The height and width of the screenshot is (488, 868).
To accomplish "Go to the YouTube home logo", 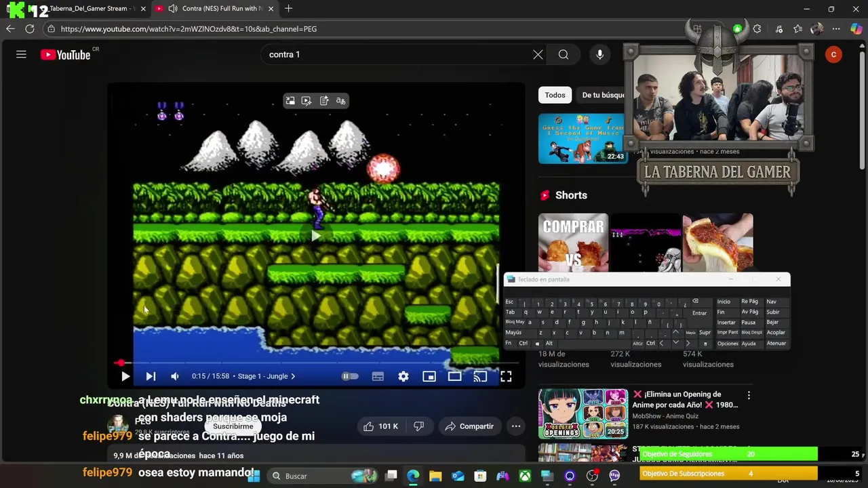I will [x=65, y=55].
